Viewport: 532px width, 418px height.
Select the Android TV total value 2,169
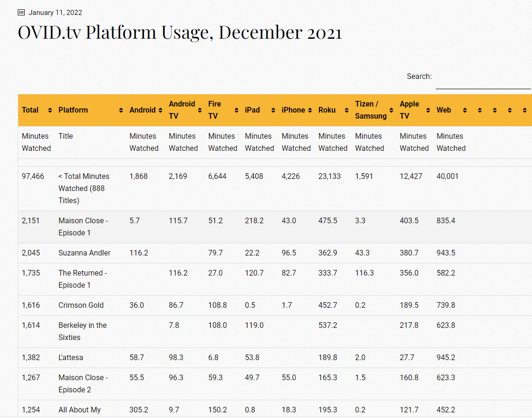178,176
